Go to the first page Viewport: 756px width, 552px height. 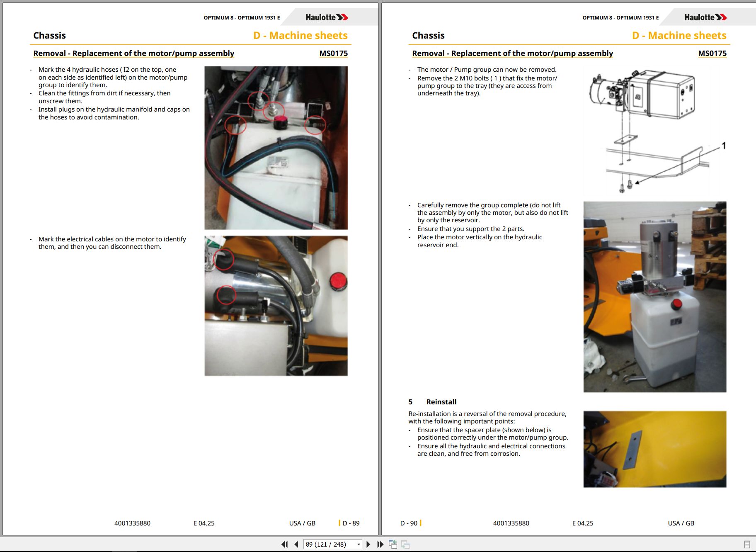click(284, 544)
